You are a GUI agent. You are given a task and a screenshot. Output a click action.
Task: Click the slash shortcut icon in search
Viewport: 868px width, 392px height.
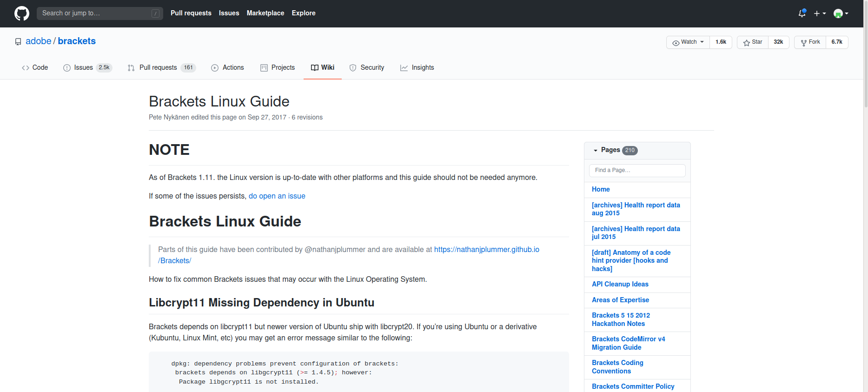156,13
